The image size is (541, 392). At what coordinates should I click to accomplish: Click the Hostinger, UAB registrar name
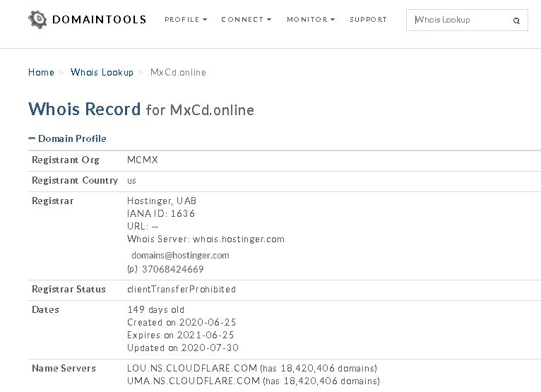click(x=162, y=201)
